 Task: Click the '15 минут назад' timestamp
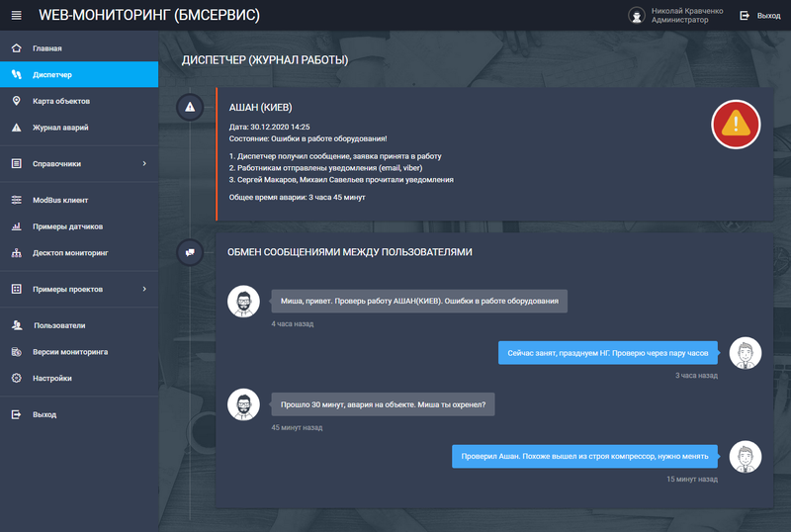pos(691,479)
